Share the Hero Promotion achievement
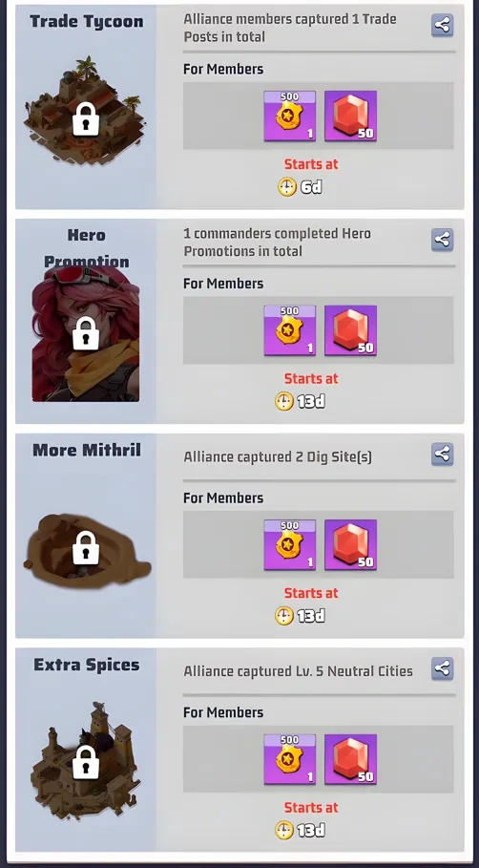Screen dimensions: 479x868 [x=442, y=240]
